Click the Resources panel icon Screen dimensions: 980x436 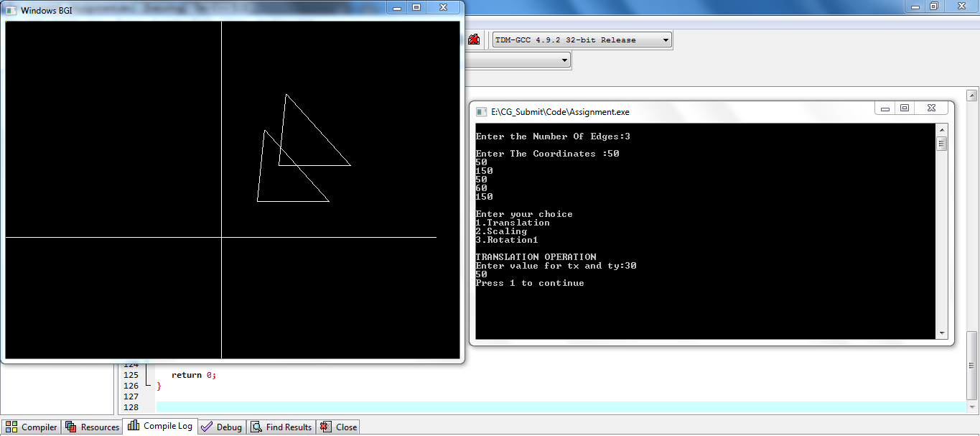(70, 426)
